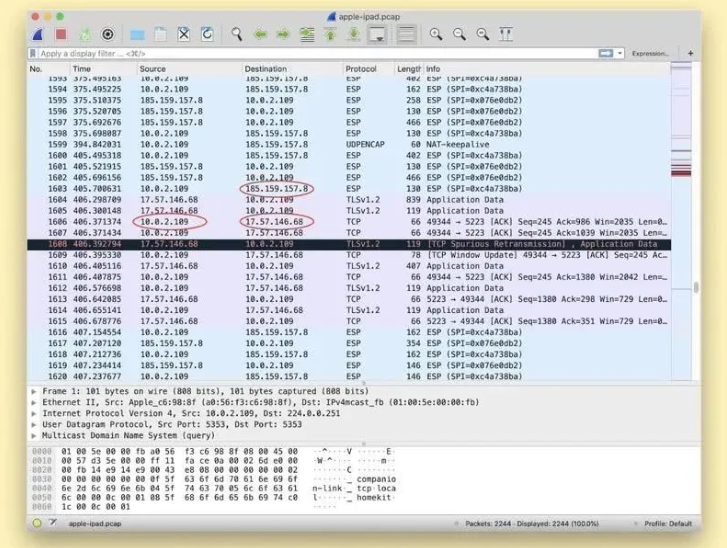Reload the capture file icon
This screenshot has width=727, height=548.
pyautogui.click(x=207, y=34)
